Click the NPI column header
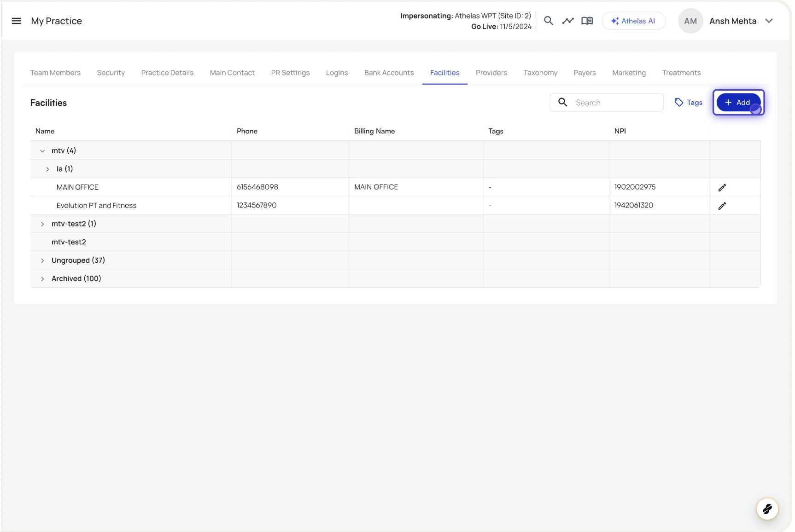795x532 pixels. tap(620, 131)
